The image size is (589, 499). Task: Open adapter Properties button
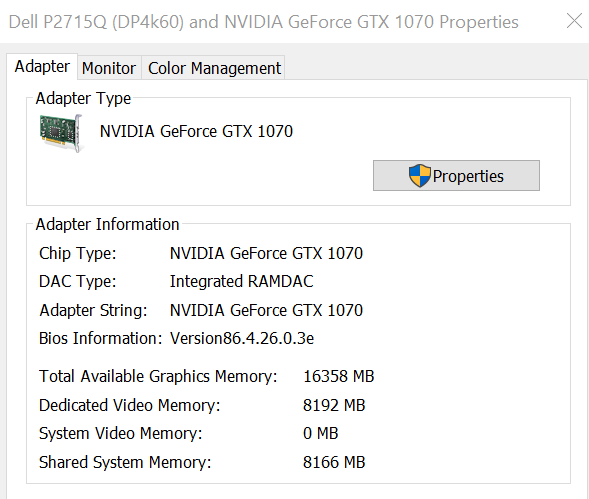(x=456, y=175)
